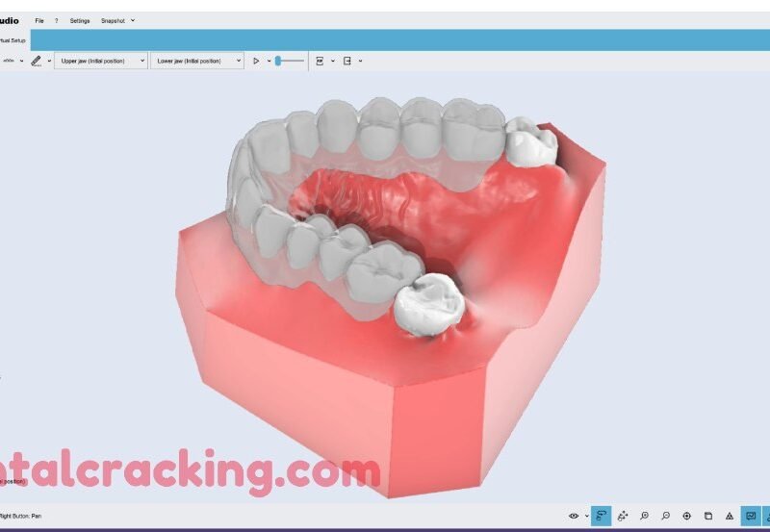
Task: Zoom out with the magnifier minus icon
Action: coord(665,516)
